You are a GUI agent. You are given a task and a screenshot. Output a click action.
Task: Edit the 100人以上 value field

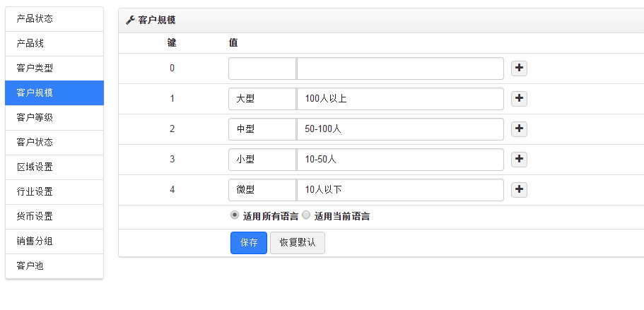pos(400,99)
